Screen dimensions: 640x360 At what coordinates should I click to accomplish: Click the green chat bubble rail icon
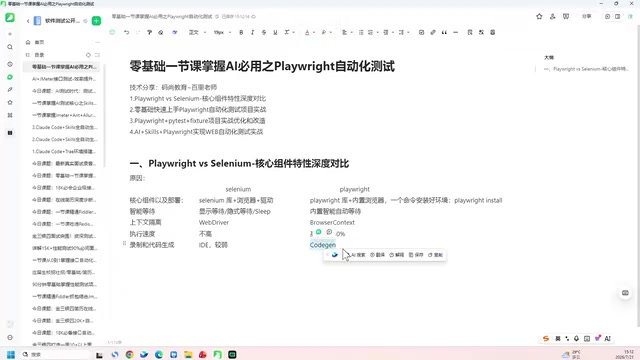[10, 77]
